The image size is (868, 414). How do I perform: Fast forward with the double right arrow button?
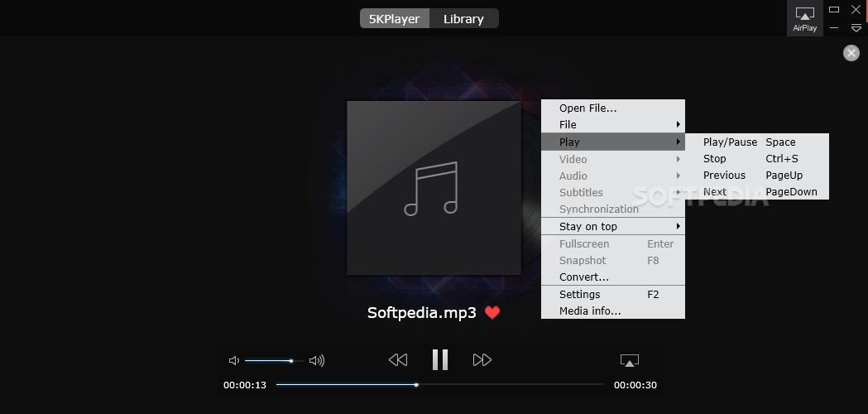[x=482, y=360]
